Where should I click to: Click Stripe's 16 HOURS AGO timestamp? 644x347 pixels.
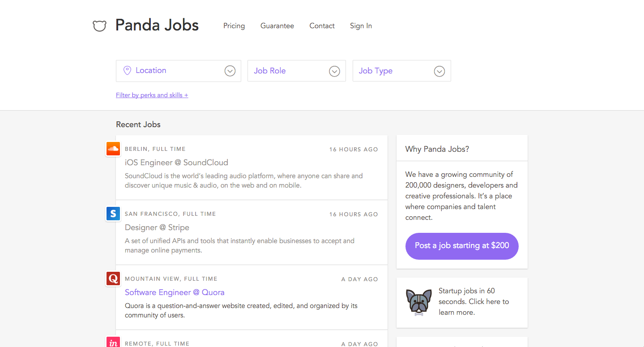tap(354, 214)
